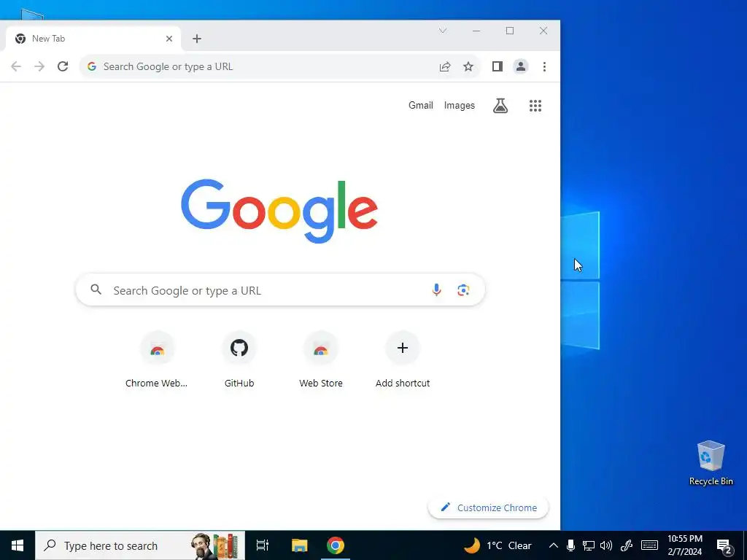Select the Recycle Bin desktop icon

coord(711,463)
